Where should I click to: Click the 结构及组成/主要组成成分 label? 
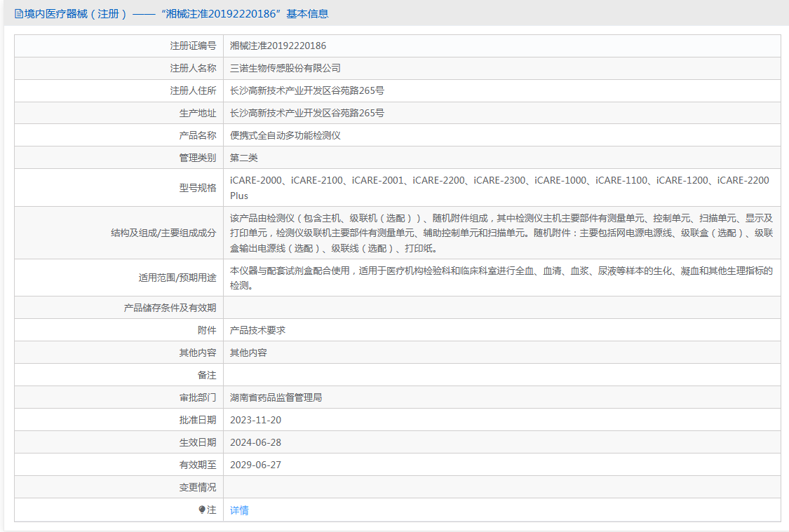[x=163, y=233]
